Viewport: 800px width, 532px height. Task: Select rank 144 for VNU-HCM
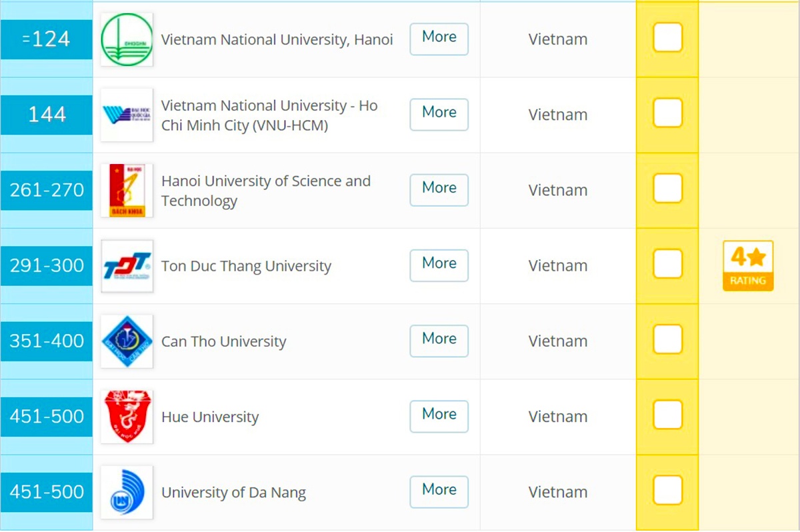point(46,115)
